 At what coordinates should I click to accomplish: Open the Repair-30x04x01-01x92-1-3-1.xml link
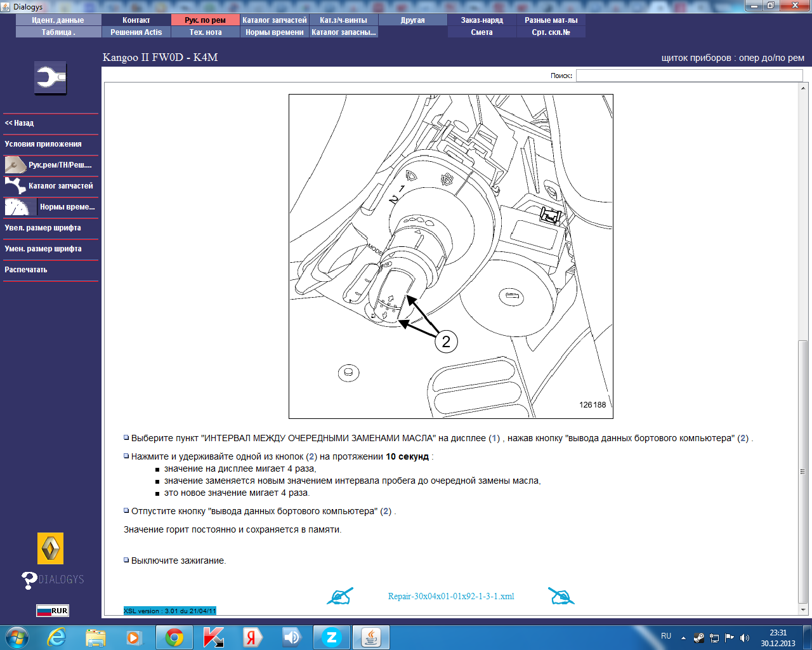(451, 596)
